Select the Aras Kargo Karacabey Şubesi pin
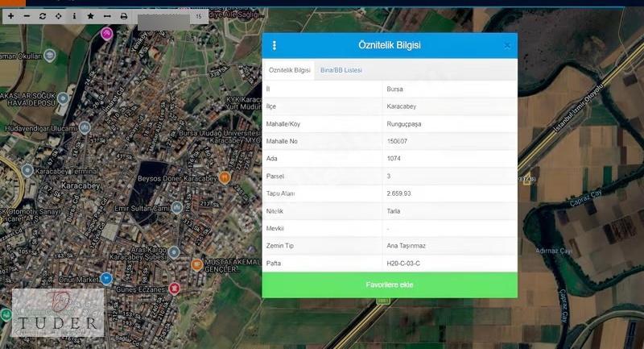 click(174, 251)
